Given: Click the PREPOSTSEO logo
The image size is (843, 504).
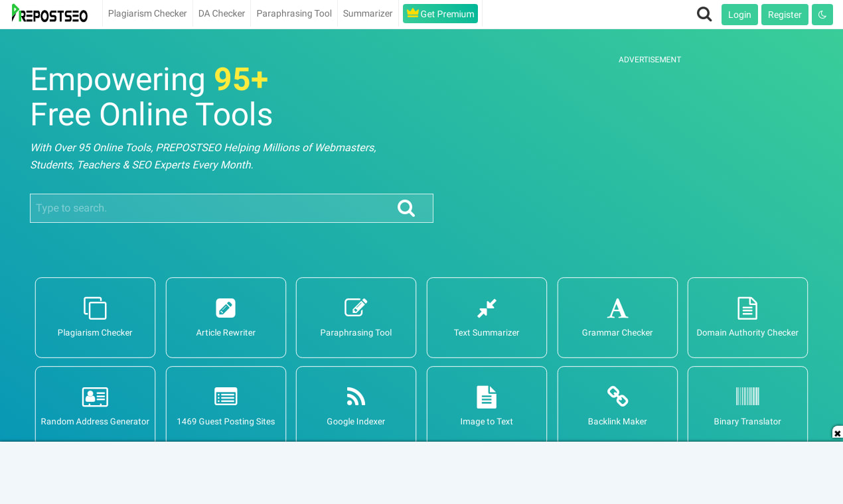Looking at the screenshot, I should click(50, 13).
